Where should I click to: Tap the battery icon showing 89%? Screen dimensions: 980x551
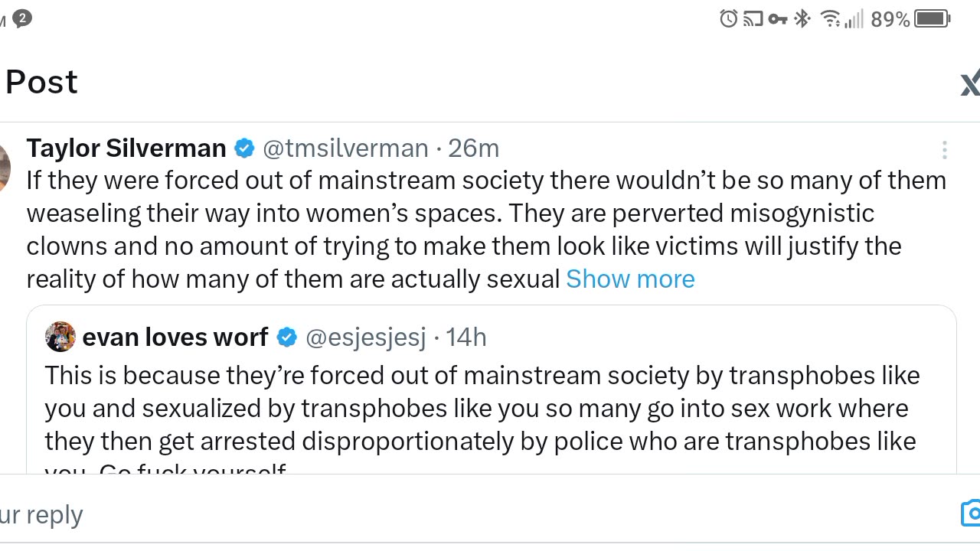pos(932,18)
